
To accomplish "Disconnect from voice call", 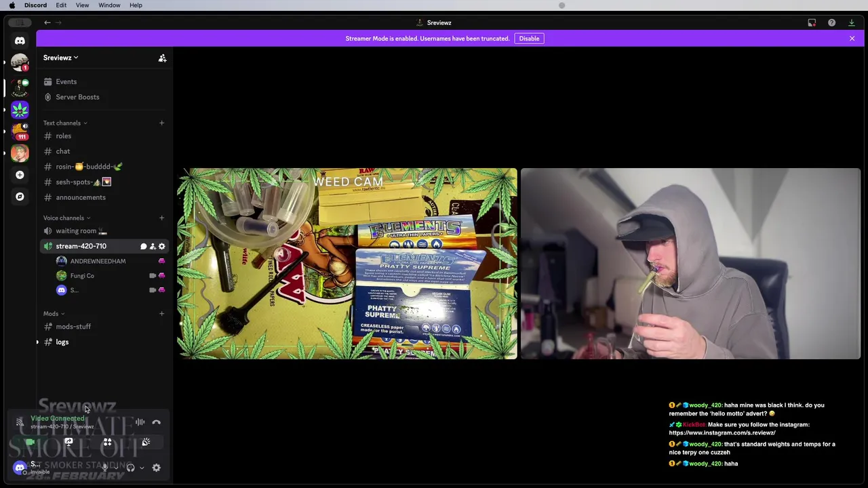I will (157, 422).
